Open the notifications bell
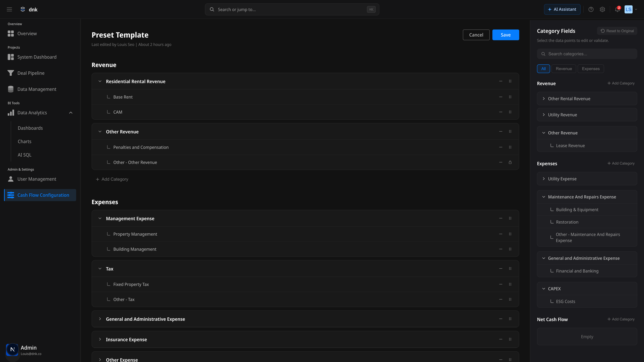Screen dimensions: 644x362 coord(617,10)
